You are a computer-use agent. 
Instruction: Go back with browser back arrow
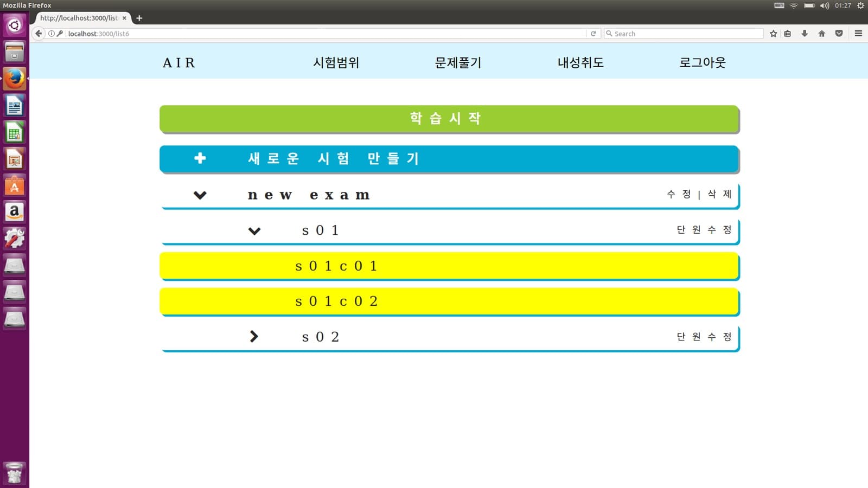click(x=39, y=34)
